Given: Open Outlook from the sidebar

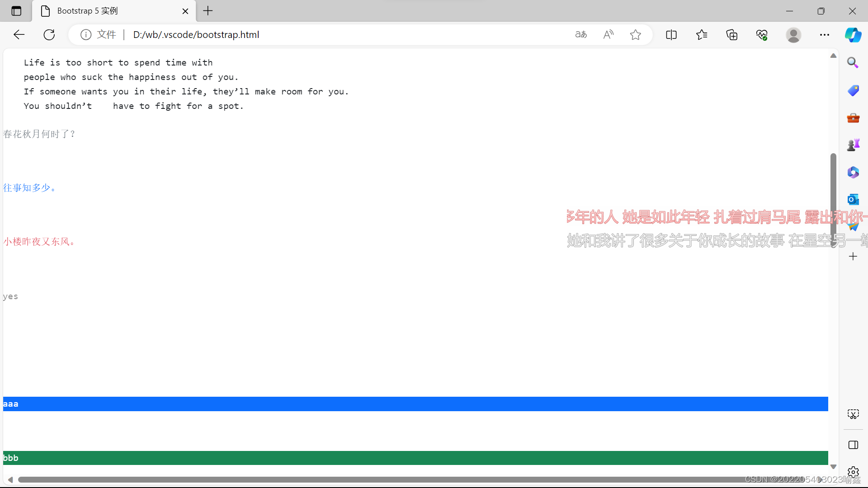Looking at the screenshot, I should pyautogui.click(x=853, y=199).
